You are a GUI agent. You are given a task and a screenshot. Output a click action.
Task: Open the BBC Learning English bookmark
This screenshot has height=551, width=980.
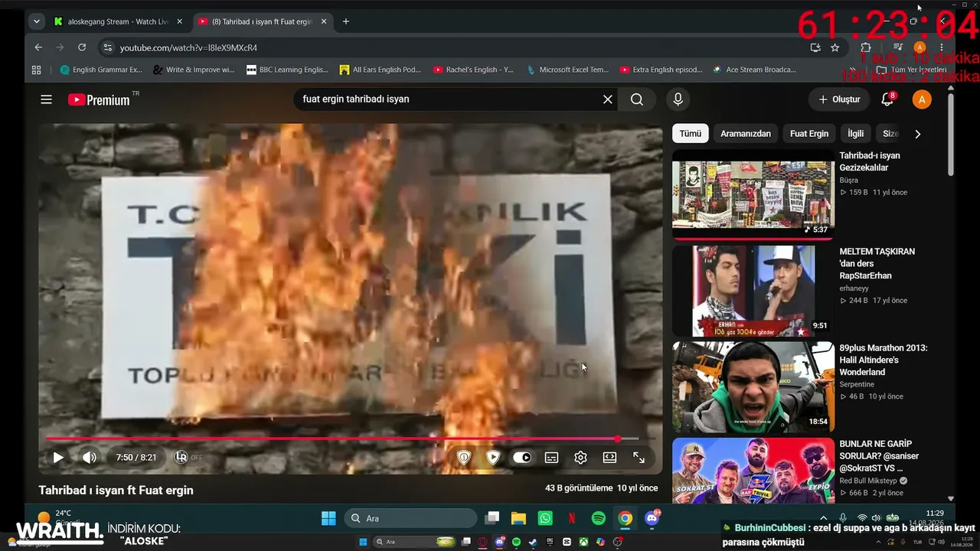287,70
